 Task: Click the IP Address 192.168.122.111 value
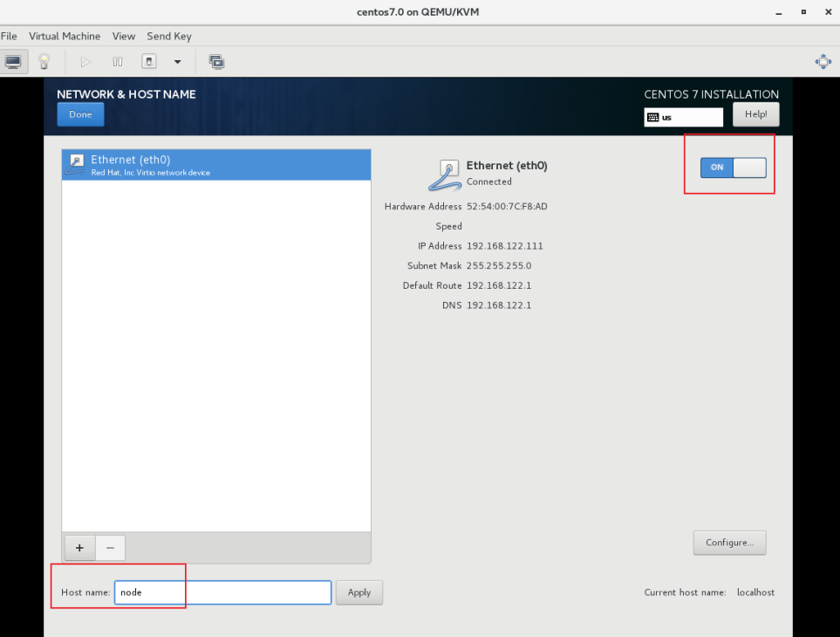point(505,246)
